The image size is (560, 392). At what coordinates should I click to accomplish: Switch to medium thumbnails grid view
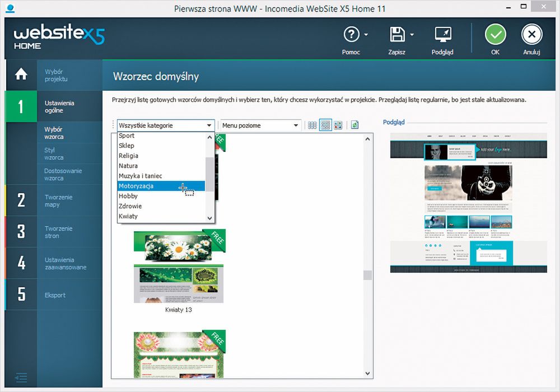point(325,125)
